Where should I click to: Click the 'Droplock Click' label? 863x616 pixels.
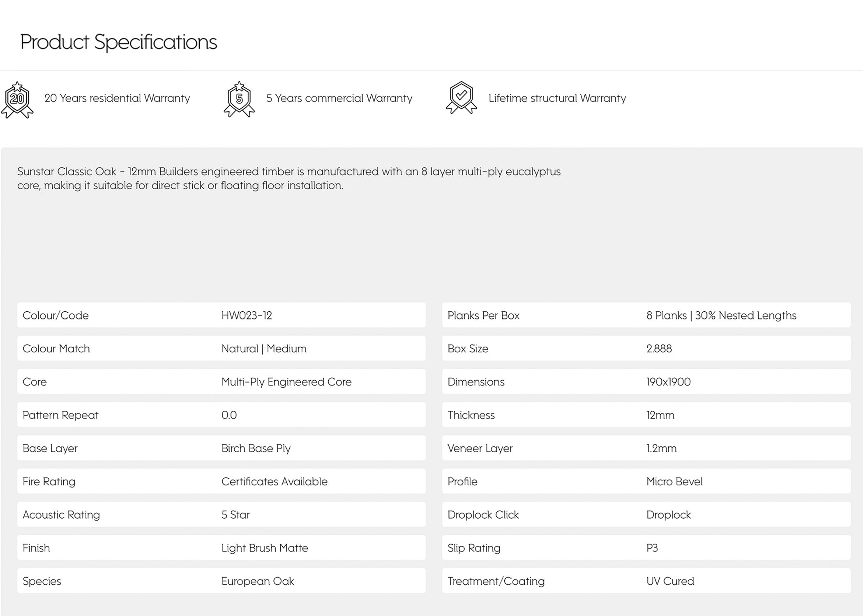click(x=483, y=515)
